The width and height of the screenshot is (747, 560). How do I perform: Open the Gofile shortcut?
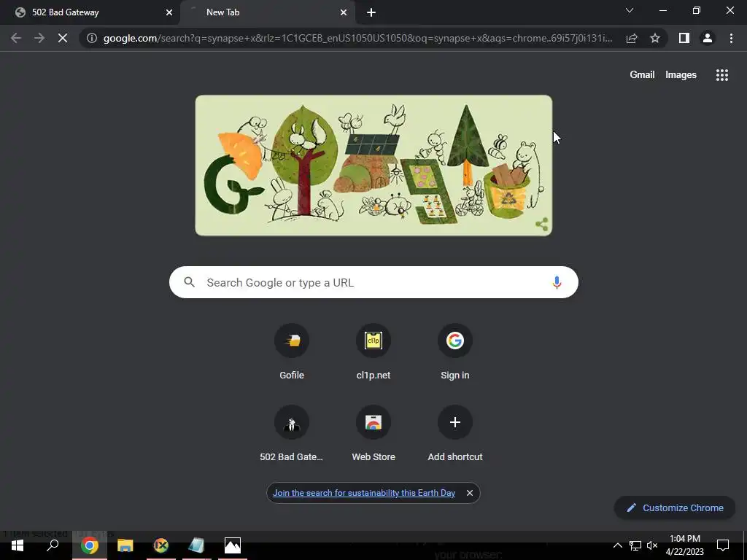click(292, 352)
